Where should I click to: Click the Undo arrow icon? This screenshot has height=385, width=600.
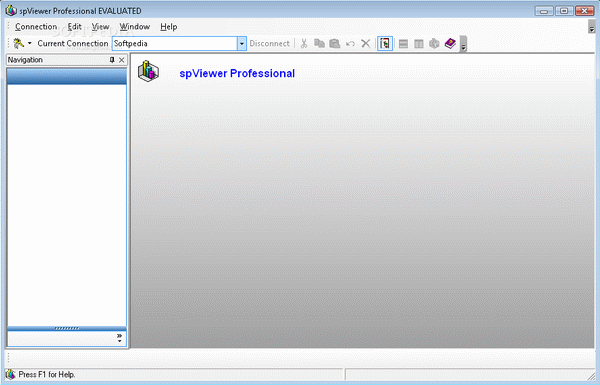tap(350, 44)
